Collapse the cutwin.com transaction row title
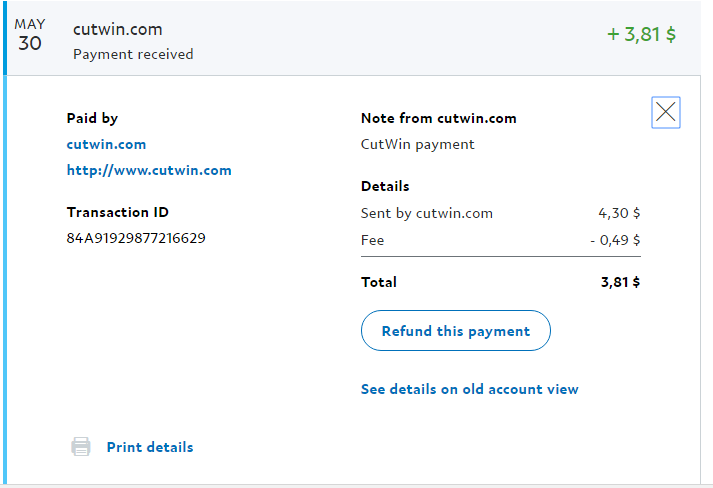Screen dimensions: 713x488 click(118, 30)
